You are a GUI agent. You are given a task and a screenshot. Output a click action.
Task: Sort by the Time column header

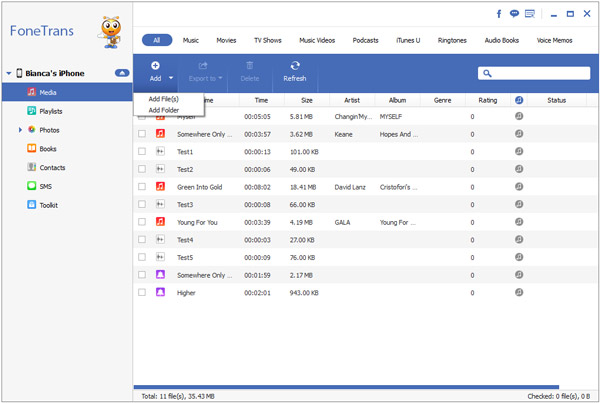[x=262, y=100]
